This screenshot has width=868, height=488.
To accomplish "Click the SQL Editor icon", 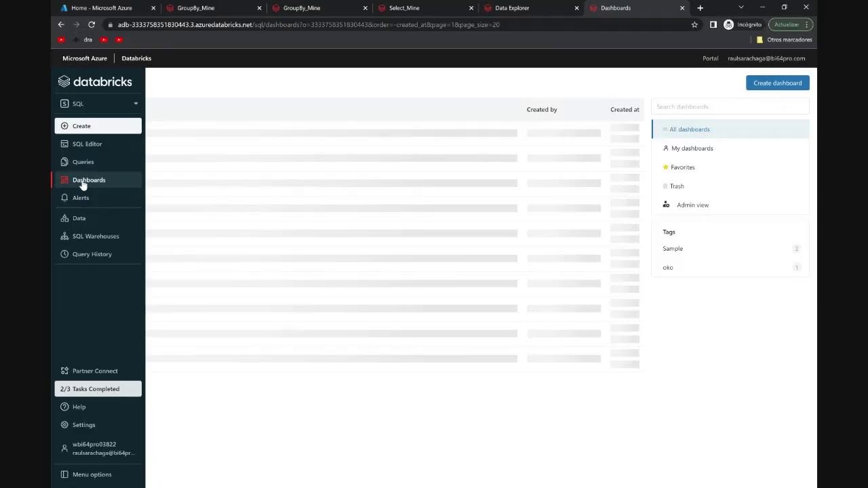I will point(64,144).
